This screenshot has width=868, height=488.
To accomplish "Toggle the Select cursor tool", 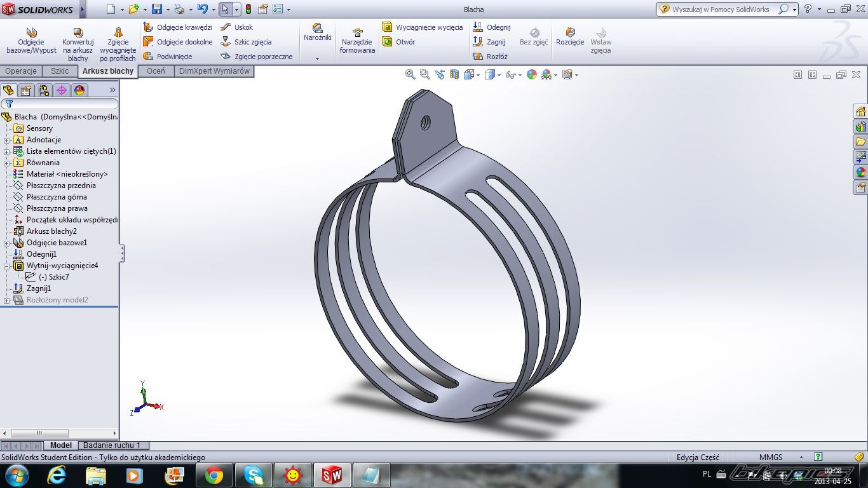I will [x=226, y=9].
